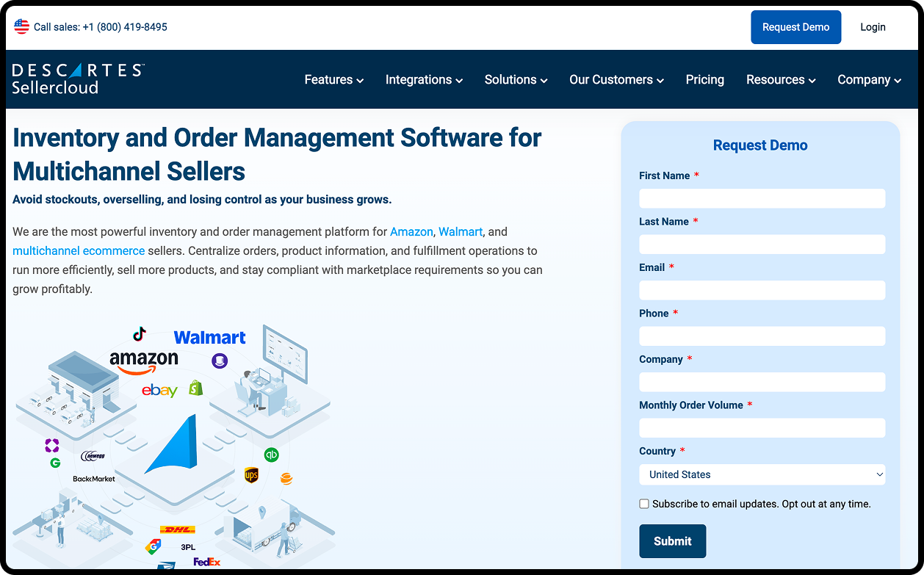
Task: Click the sales phone number +1 (800) 419-8495
Action: click(125, 27)
